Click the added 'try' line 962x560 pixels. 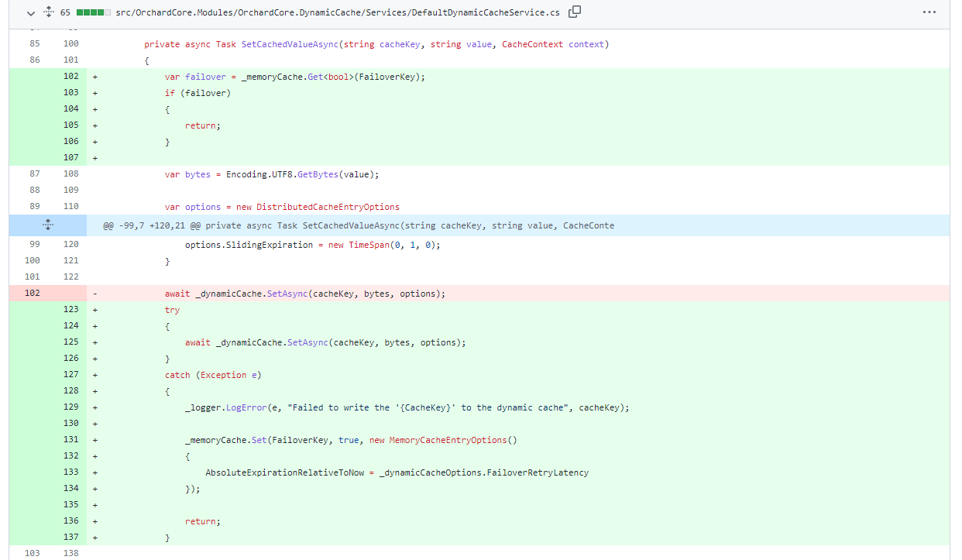pos(172,311)
